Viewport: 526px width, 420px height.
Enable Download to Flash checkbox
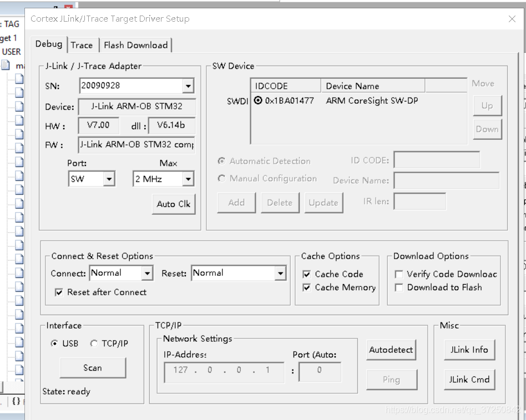(x=399, y=287)
